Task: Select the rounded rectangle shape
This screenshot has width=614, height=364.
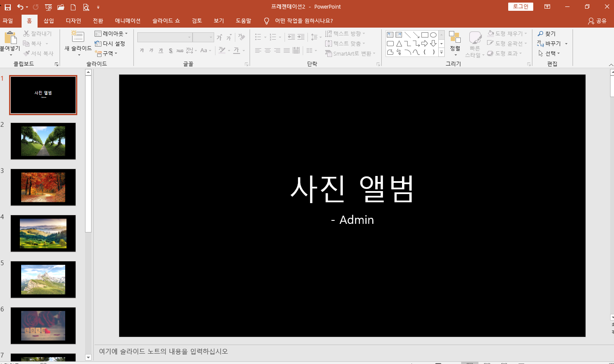Action: coord(390,44)
